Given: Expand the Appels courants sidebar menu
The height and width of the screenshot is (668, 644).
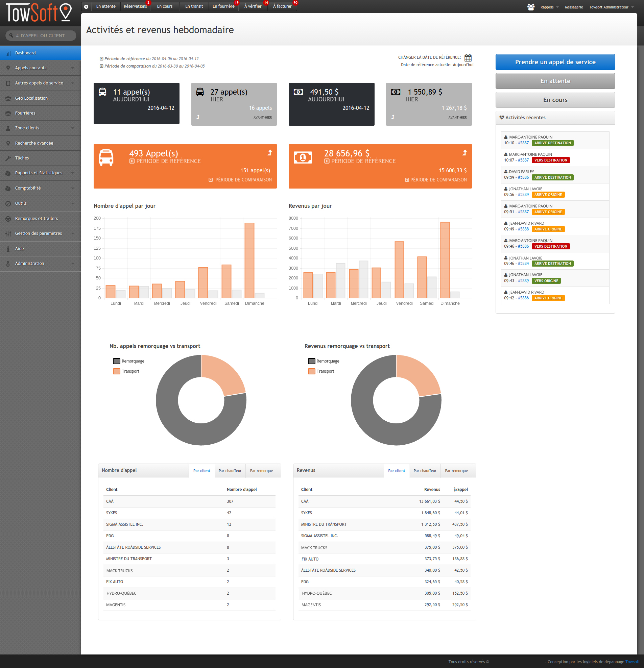Looking at the screenshot, I should 41,68.
